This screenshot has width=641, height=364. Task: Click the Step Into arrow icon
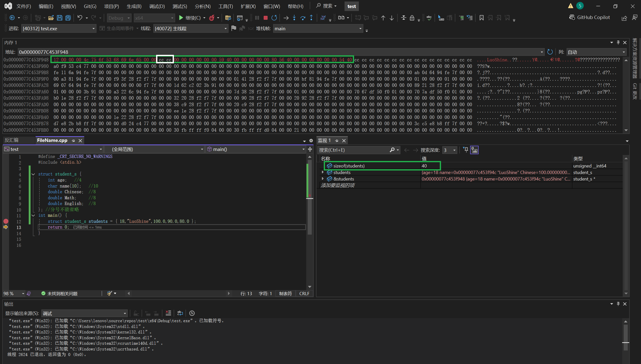click(x=294, y=18)
